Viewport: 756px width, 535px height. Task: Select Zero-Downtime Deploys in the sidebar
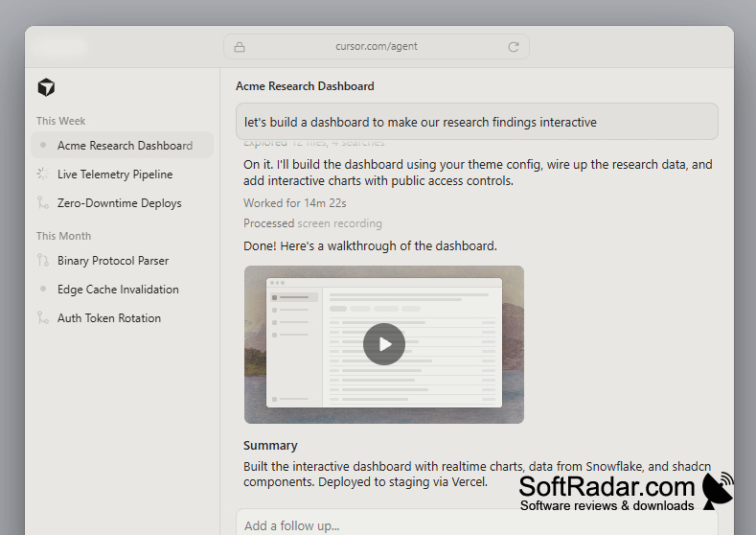[122, 203]
